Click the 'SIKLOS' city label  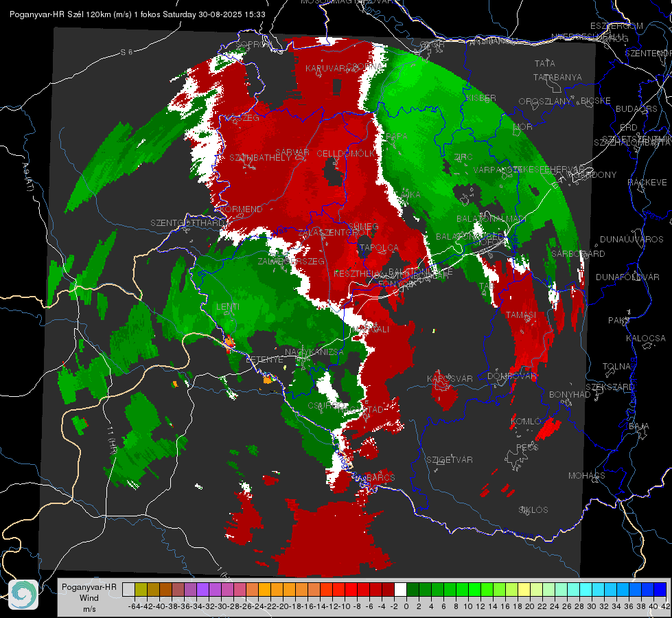[x=533, y=510]
